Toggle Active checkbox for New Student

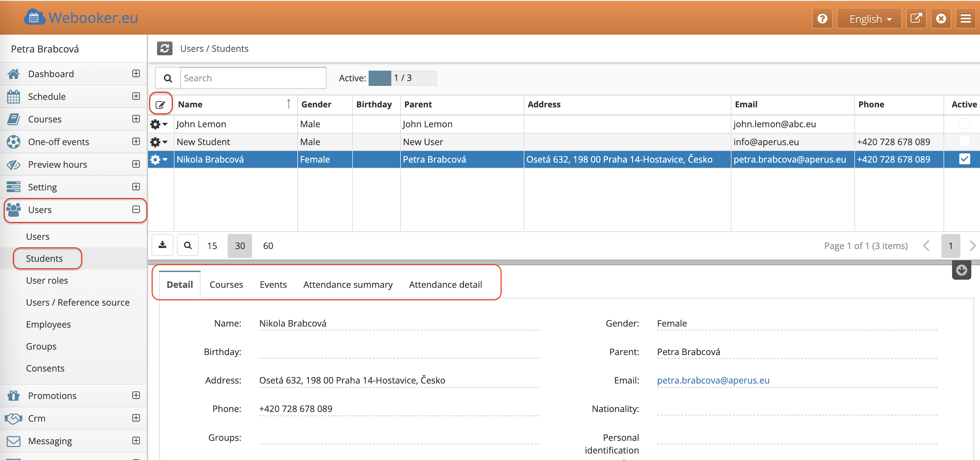pos(964,141)
